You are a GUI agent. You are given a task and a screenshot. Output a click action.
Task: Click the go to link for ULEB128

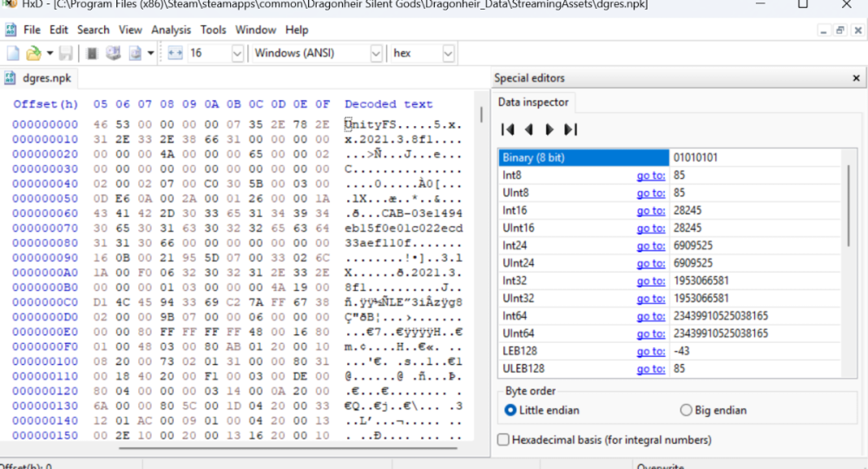pyautogui.click(x=650, y=369)
